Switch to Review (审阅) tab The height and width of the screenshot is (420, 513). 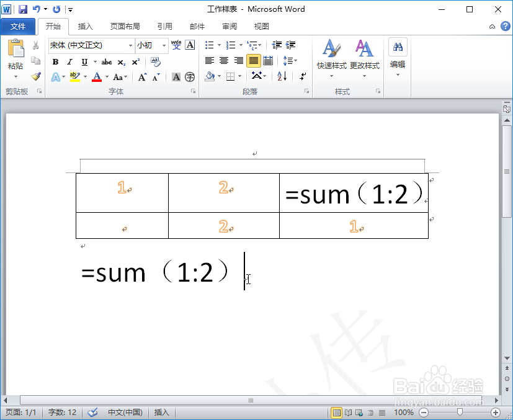pos(230,27)
